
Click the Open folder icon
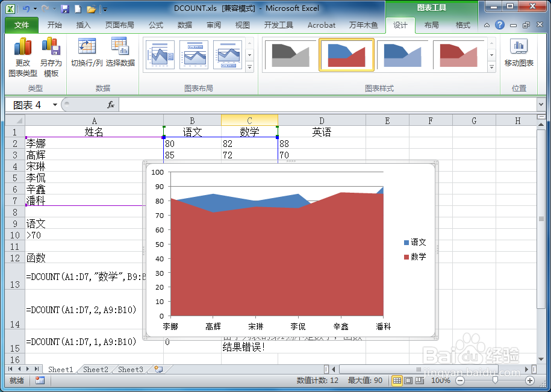tap(92, 9)
